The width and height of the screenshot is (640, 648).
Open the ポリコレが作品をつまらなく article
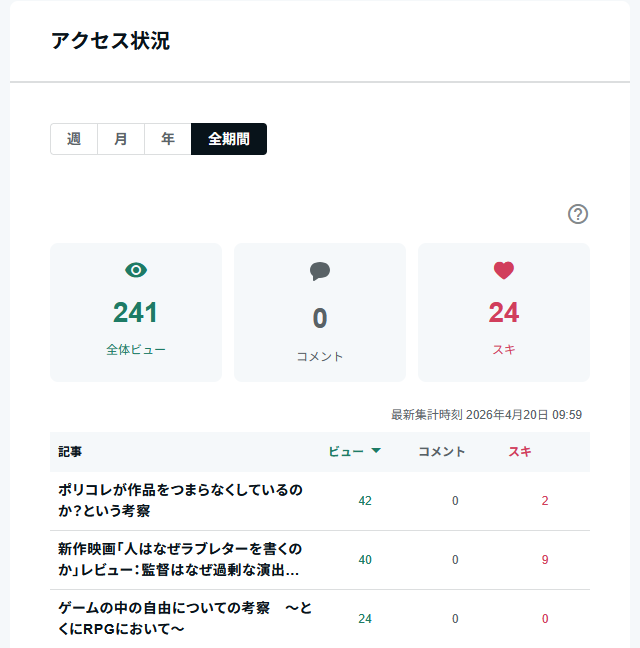(180, 500)
